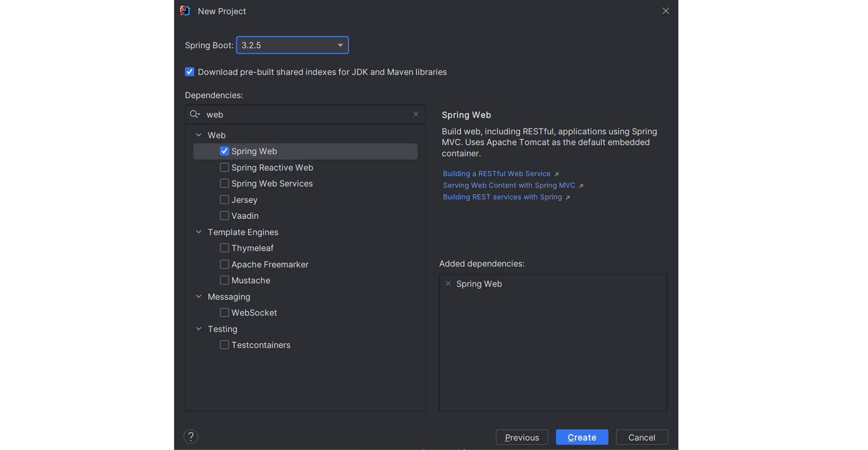
Task: Clear the dependency search text
Action: (416, 114)
